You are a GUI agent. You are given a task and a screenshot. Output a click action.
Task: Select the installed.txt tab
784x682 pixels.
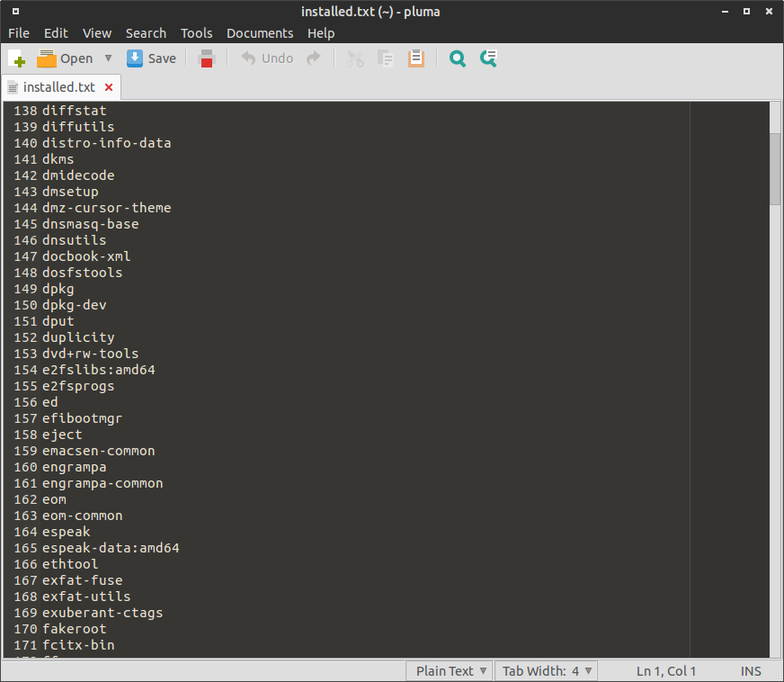click(x=59, y=87)
